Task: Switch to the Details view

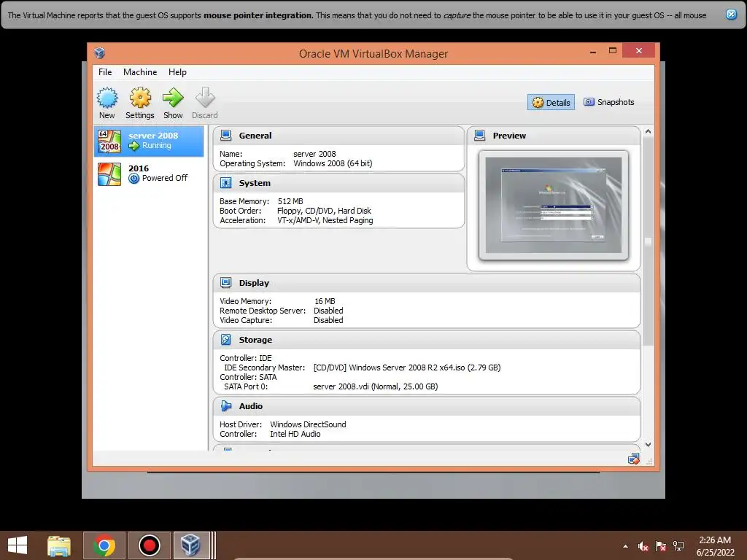Action: [551, 102]
